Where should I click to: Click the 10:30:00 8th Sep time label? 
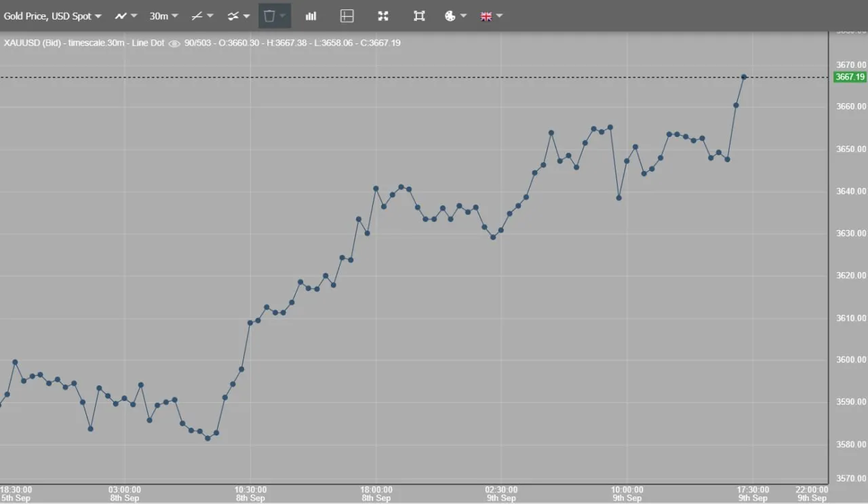click(x=250, y=494)
